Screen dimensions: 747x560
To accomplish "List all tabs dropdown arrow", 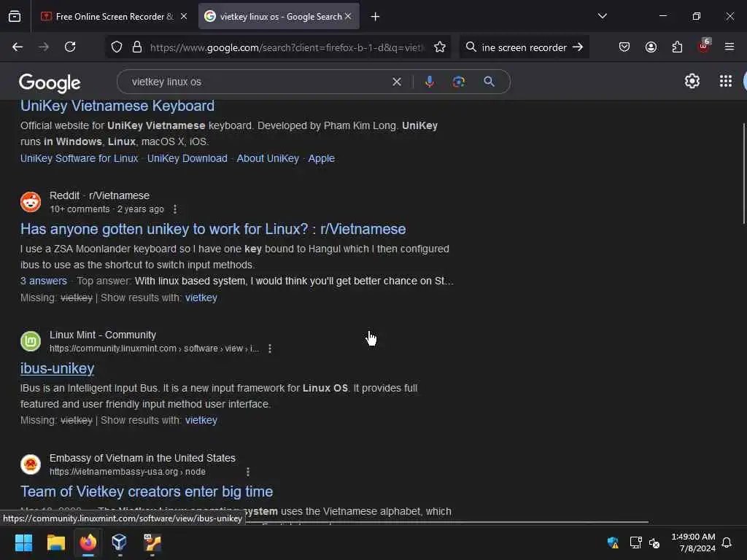I will coord(602,16).
